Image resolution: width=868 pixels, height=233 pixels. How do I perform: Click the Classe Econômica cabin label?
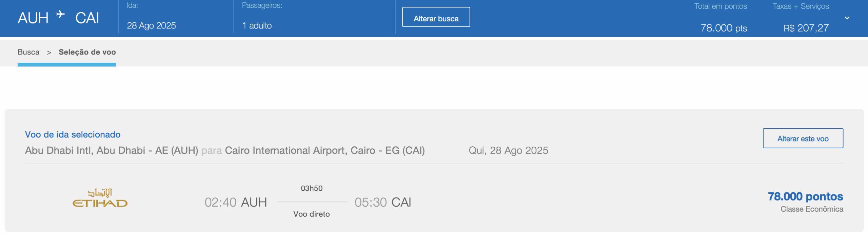pyautogui.click(x=812, y=209)
